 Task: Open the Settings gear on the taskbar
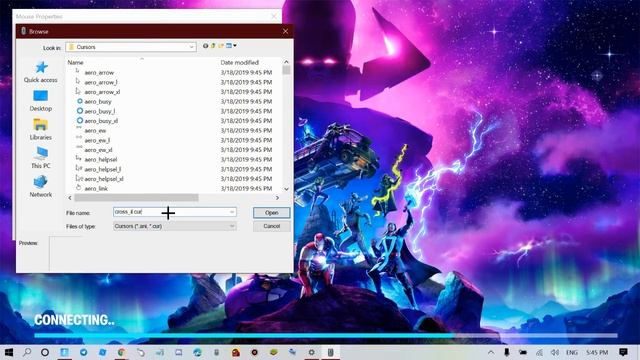tap(311, 352)
